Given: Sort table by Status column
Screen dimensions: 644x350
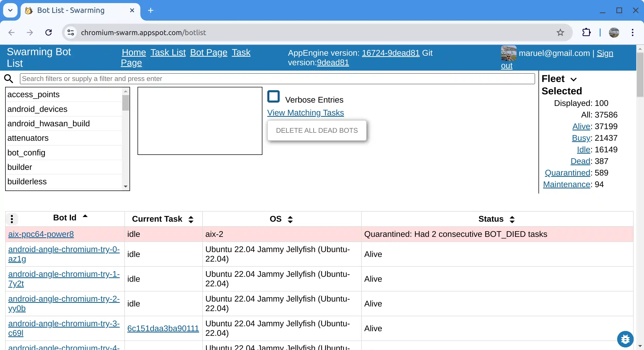Looking at the screenshot, I should (x=512, y=219).
